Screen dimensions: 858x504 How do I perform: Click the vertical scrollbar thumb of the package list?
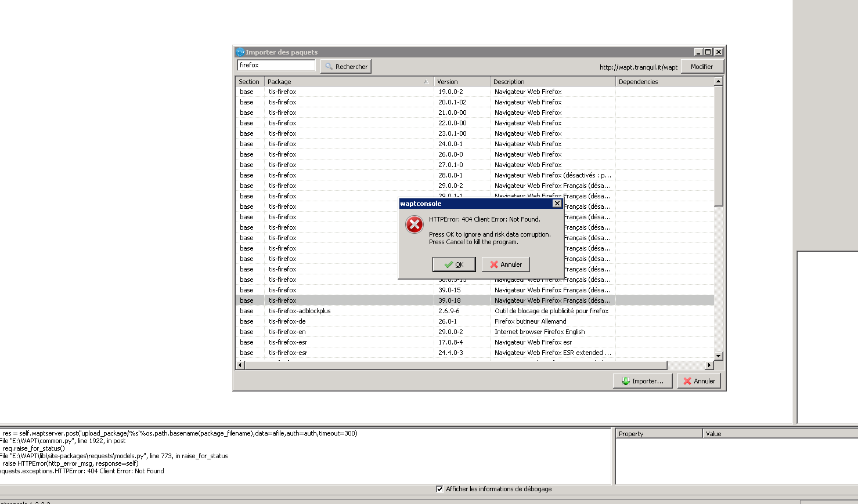719,146
